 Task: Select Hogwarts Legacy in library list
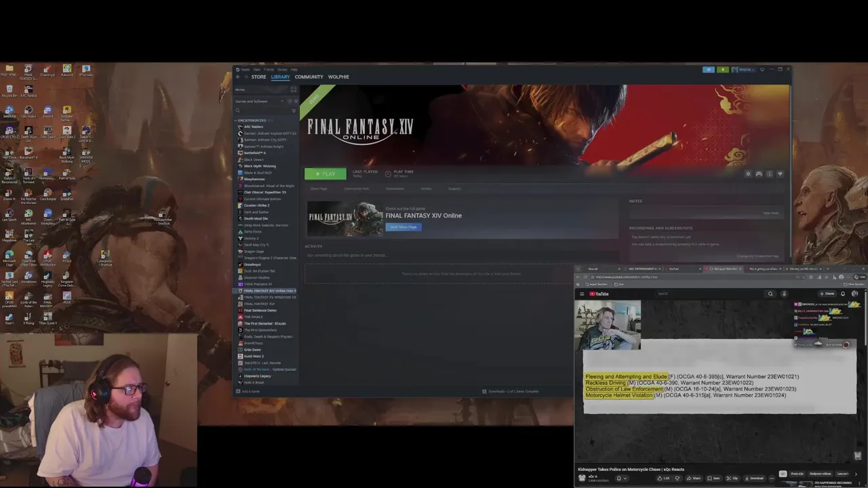[257, 376]
